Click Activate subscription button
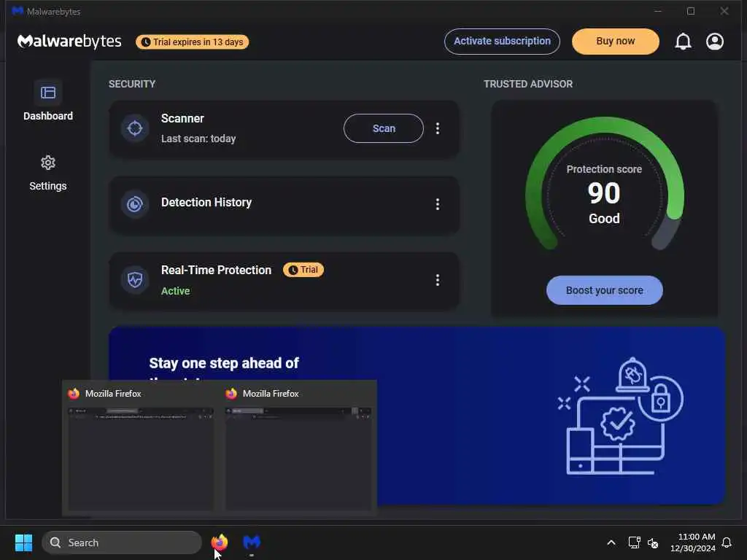Image resolution: width=747 pixels, height=560 pixels. coord(502,42)
